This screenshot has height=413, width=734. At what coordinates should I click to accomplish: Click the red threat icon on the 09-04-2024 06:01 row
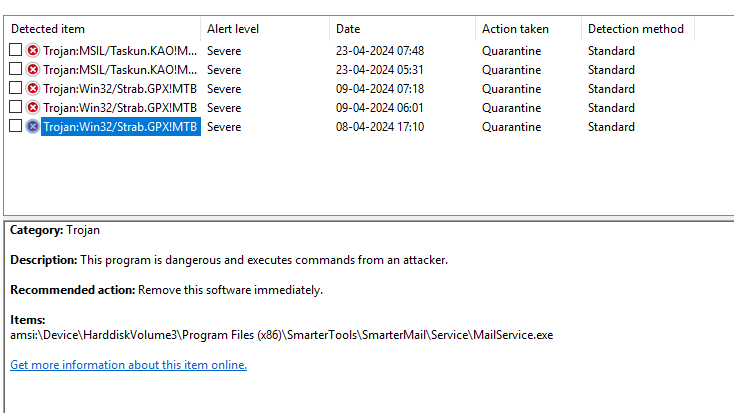click(x=33, y=108)
